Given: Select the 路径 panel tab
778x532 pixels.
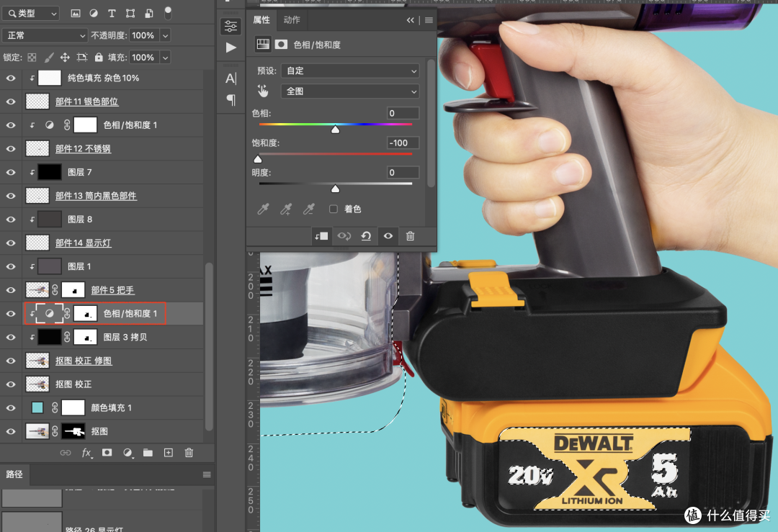Looking at the screenshot, I should pos(14,474).
